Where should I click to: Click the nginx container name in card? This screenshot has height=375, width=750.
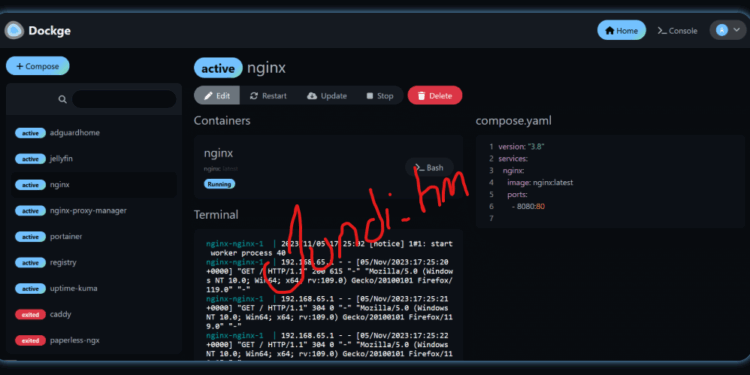pyautogui.click(x=219, y=154)
